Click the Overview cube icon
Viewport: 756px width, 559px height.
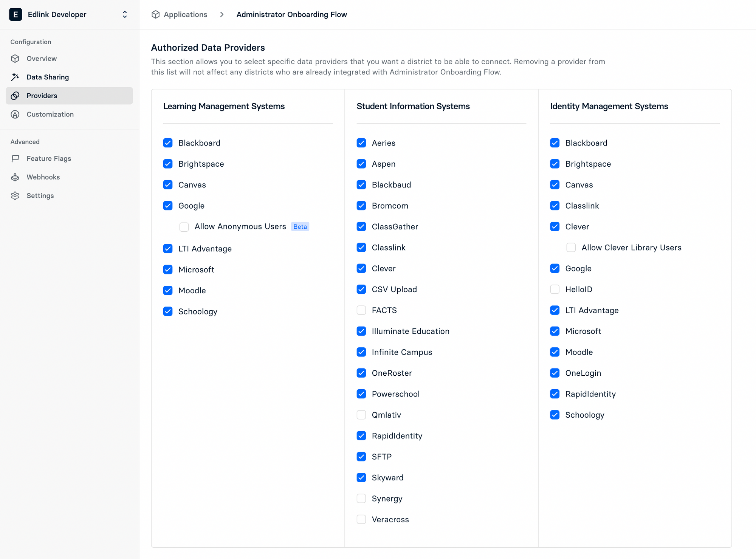tap(15, 59)
